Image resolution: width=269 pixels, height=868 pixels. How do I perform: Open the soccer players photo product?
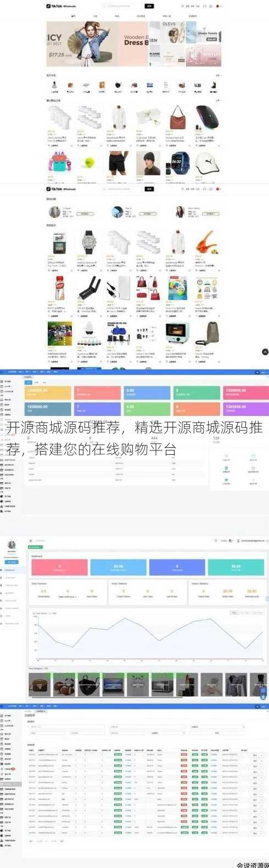[x=59, y=333]
